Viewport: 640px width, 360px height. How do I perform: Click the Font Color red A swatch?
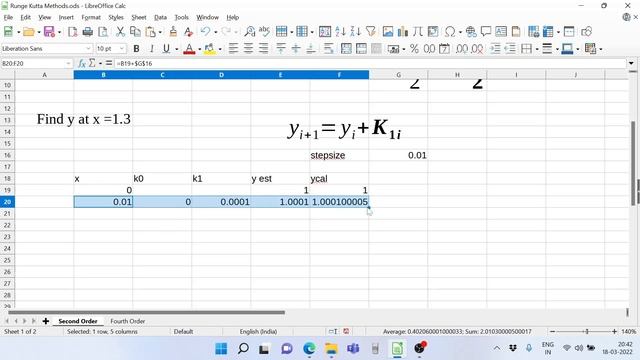(189, 49)
